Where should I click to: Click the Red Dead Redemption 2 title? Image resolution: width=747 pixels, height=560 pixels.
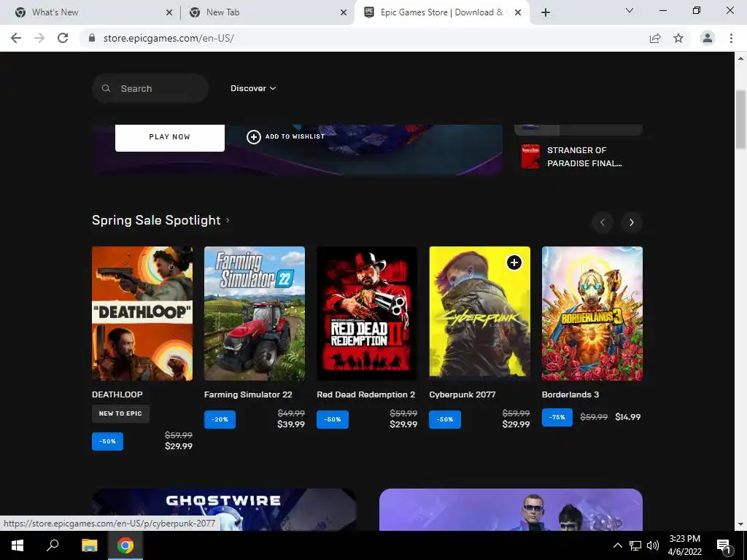click(x=366, y=394)
